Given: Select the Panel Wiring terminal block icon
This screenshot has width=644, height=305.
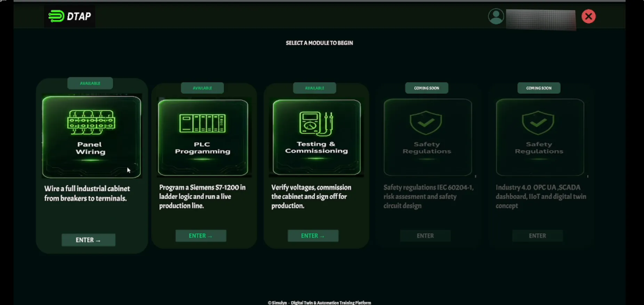Looking at the screenshot, I should (x=91, y=122).
